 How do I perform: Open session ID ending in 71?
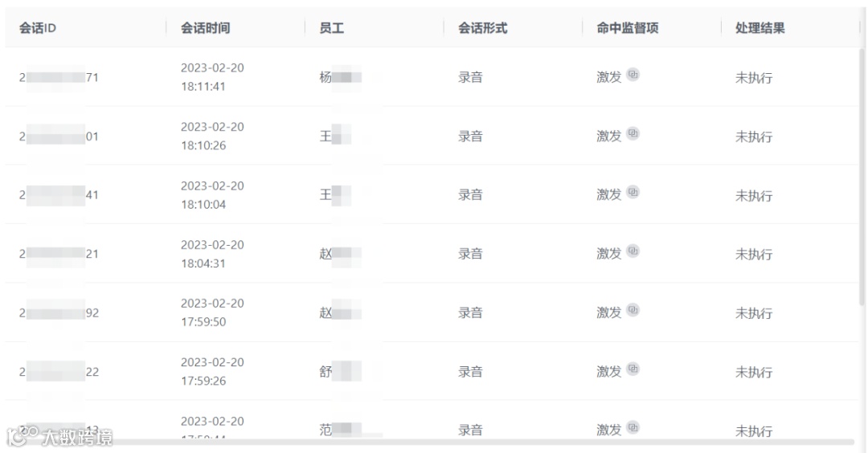[x=59, y=78]
